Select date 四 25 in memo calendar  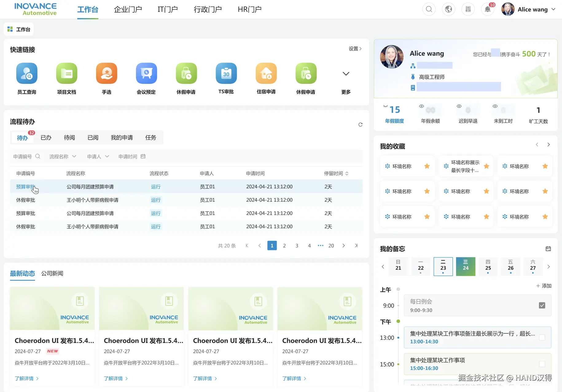click(x=488, y=266)
